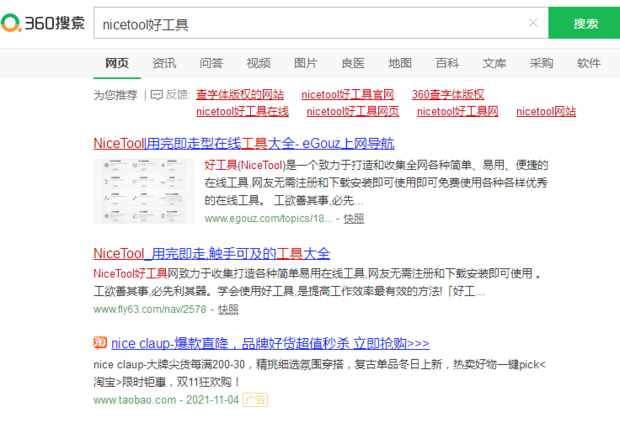The height and width of the screenshot is (423, 620).
Task: Click the 广告 label badge
Action: tap(255, 400)
